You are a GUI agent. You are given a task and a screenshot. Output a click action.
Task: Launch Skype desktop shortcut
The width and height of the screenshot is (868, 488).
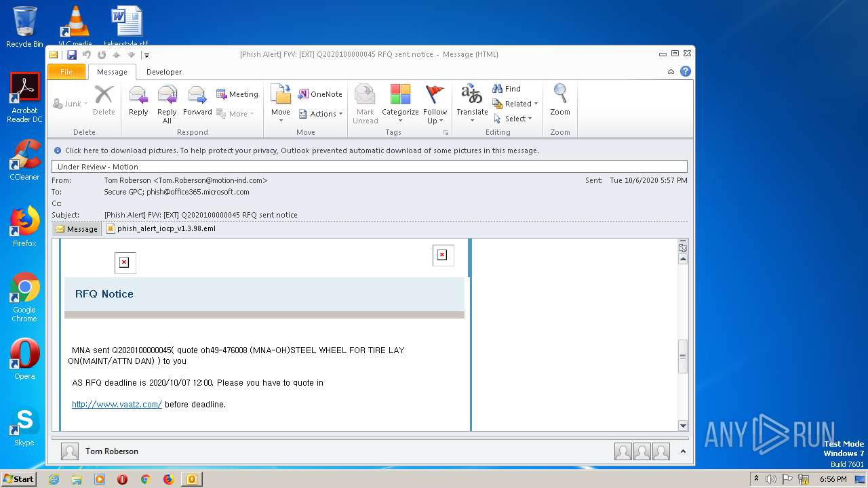click(x=24, y=426)
